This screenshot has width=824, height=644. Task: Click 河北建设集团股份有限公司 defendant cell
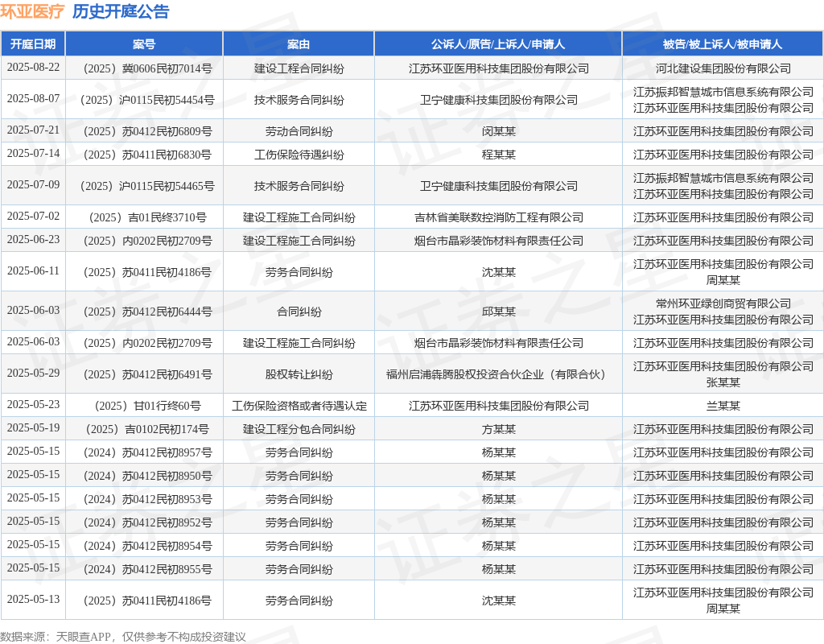[723, 68]
